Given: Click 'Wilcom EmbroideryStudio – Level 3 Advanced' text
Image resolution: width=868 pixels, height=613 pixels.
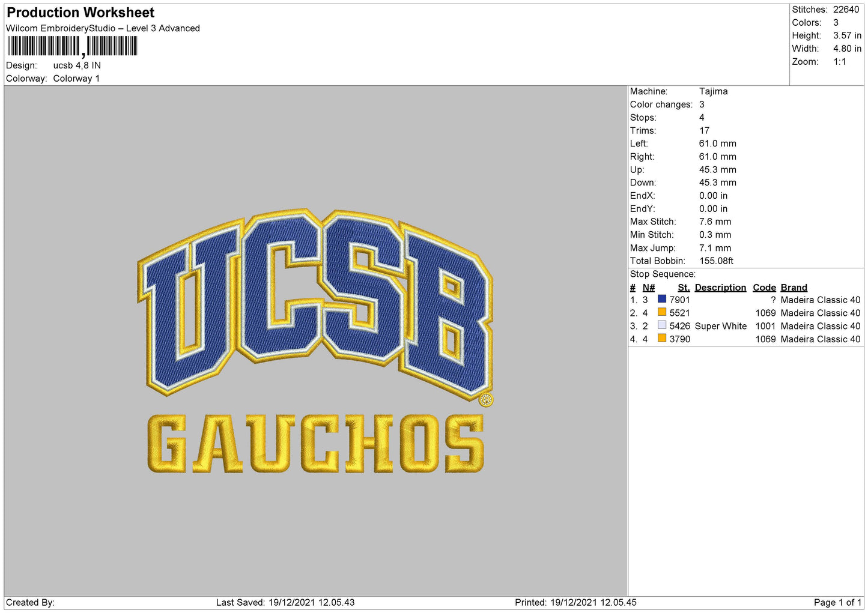Looking at the screenshot, I should click(103, 28).
